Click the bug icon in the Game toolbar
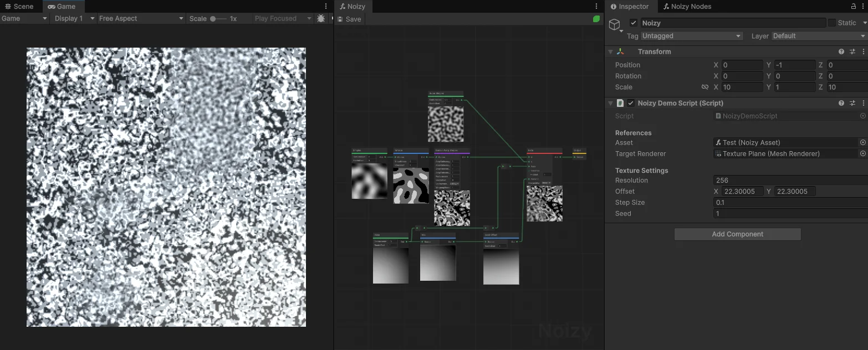The width and height of the screenshot is (868, 350). click(x=321, y=18)
